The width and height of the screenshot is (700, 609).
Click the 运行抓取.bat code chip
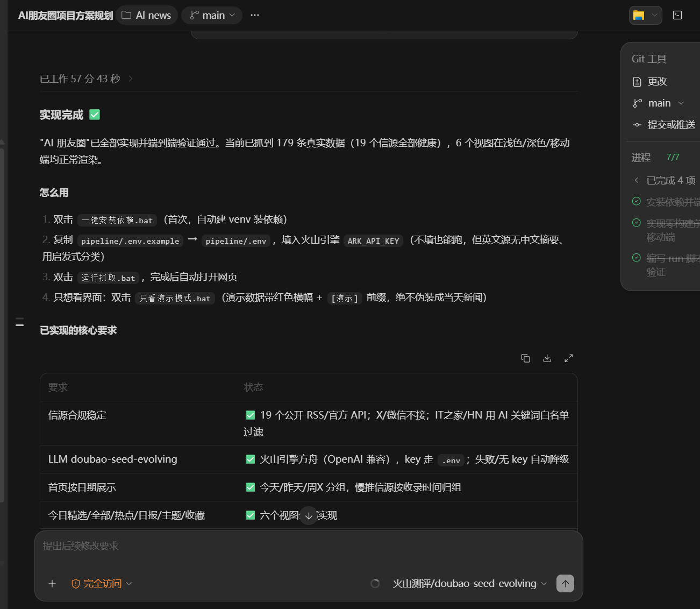[108, 278]
